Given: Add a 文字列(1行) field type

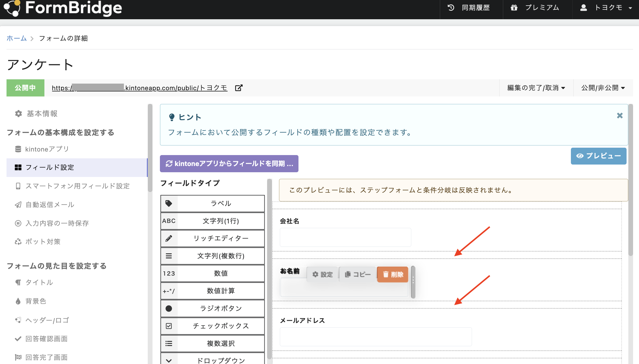Looking at the screenshot, I should (x=213, y=221).
